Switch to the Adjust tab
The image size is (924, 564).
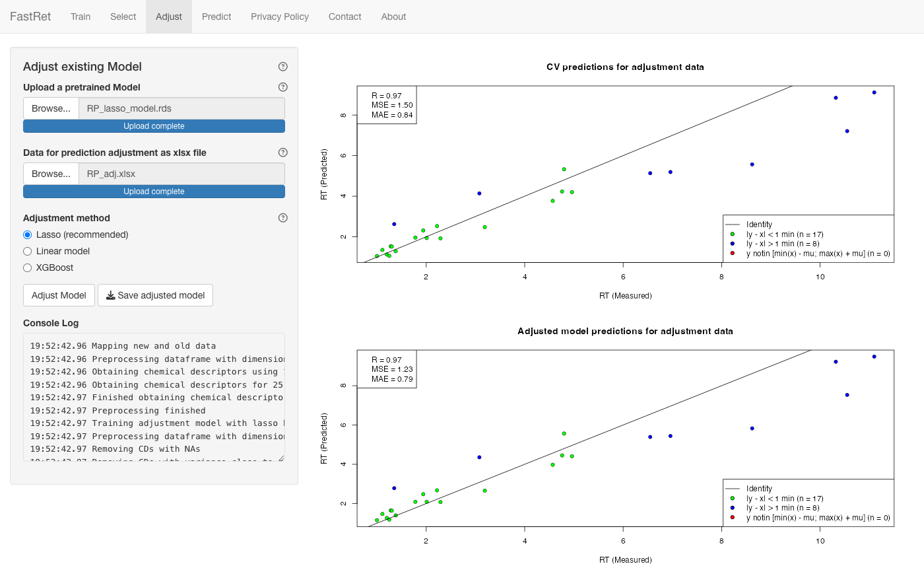(169, 17)
